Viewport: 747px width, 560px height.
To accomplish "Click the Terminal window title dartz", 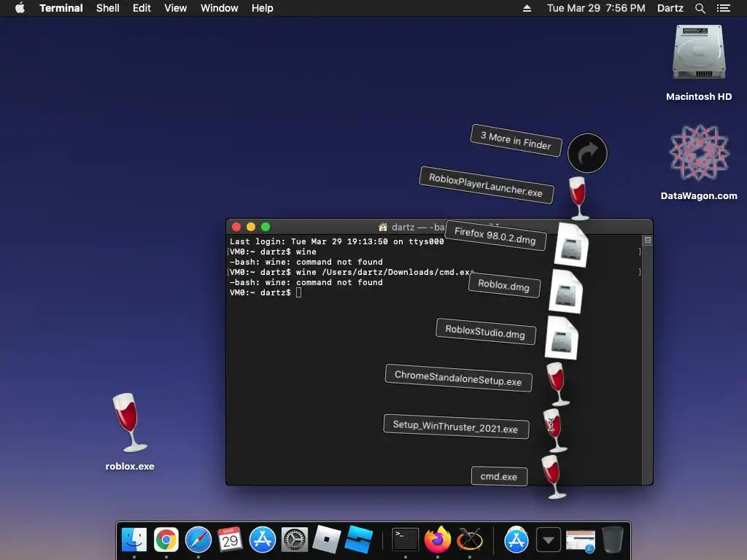I will click(x=403, y=227).
